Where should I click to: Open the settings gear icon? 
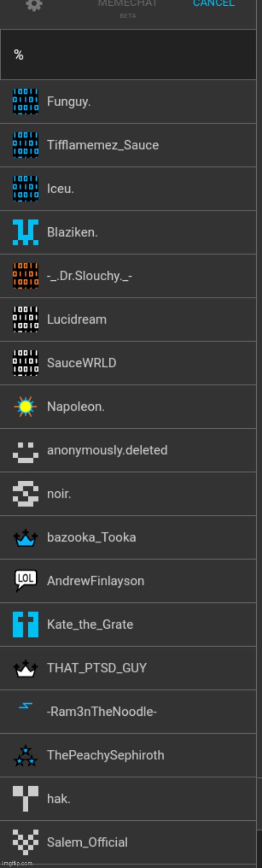click(34, 4)
